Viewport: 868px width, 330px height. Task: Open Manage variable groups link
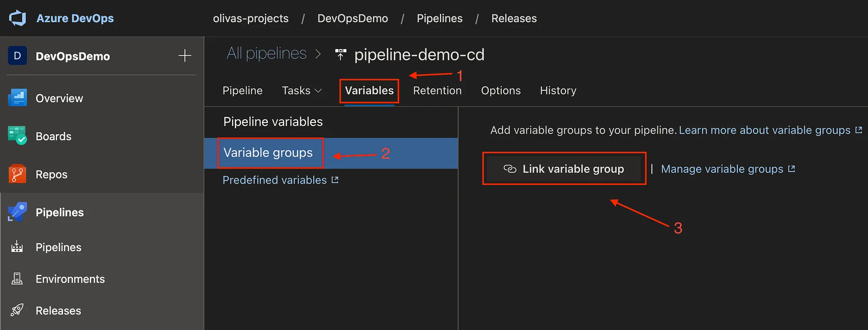[x=722, y=169]
